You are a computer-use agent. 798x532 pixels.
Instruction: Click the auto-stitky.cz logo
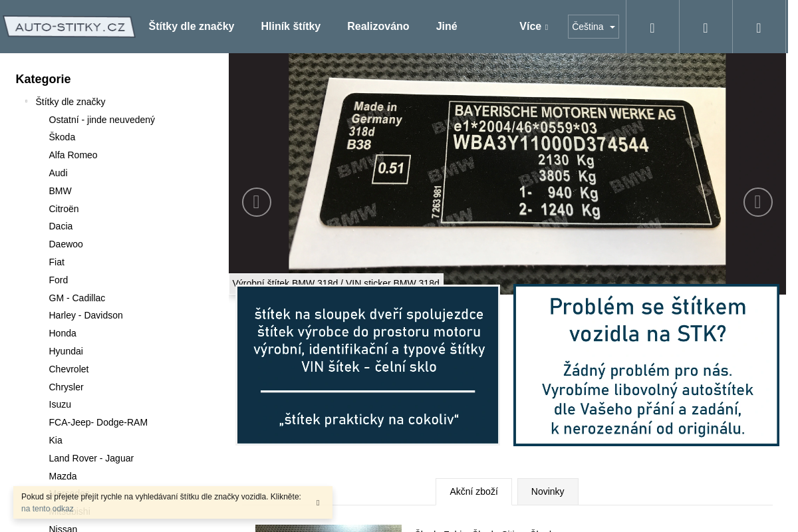[68, 27]
